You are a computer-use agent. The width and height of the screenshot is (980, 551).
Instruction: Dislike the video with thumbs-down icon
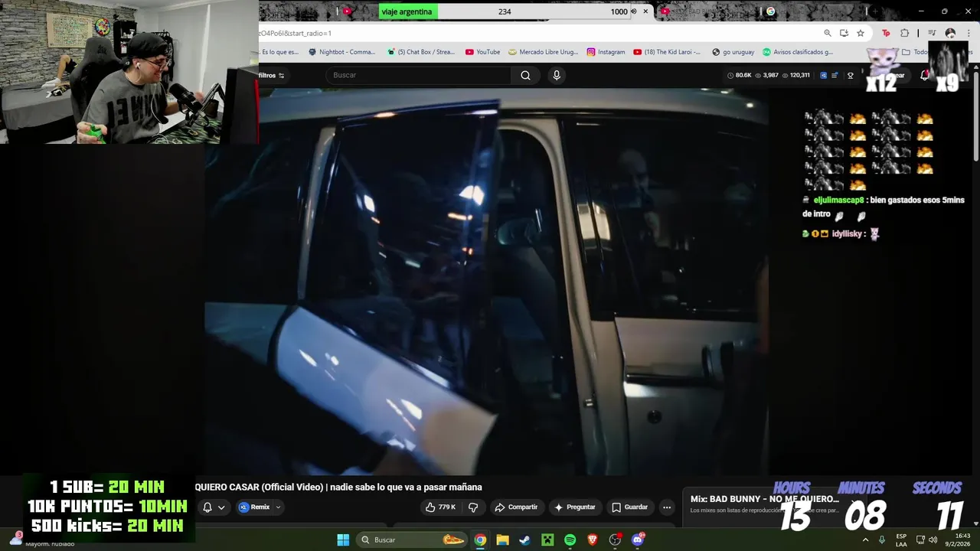pyautogui.click(x=473, y=507)
